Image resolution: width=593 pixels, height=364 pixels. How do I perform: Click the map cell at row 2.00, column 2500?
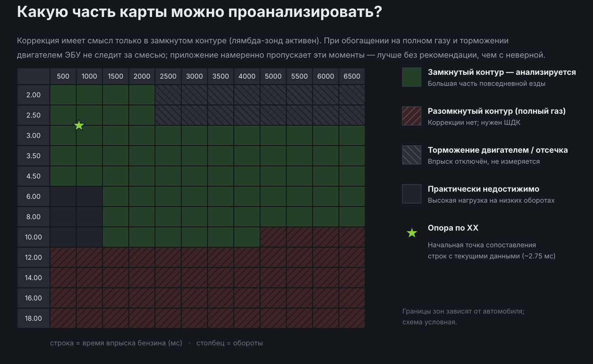tap(168, 95)
